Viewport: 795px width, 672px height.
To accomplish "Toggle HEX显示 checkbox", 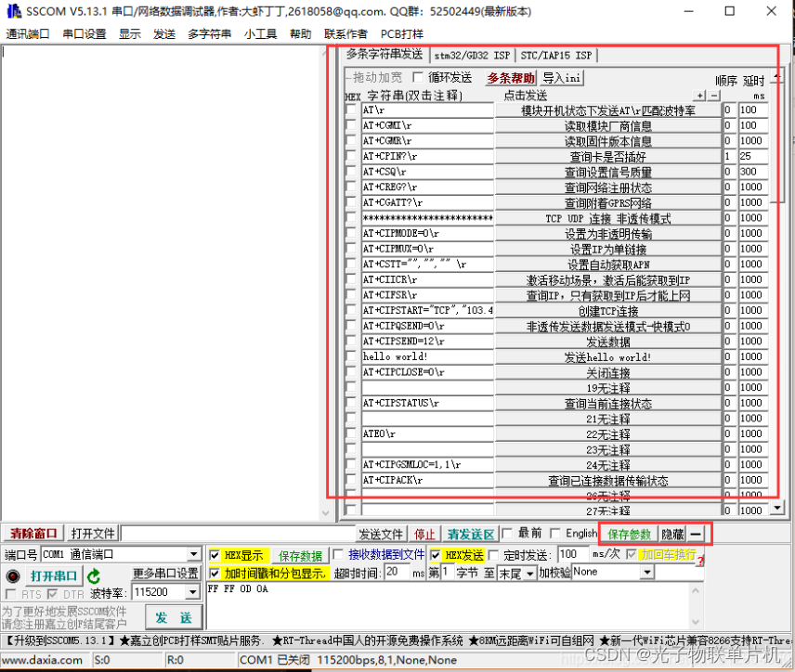I will coord(215,555).
